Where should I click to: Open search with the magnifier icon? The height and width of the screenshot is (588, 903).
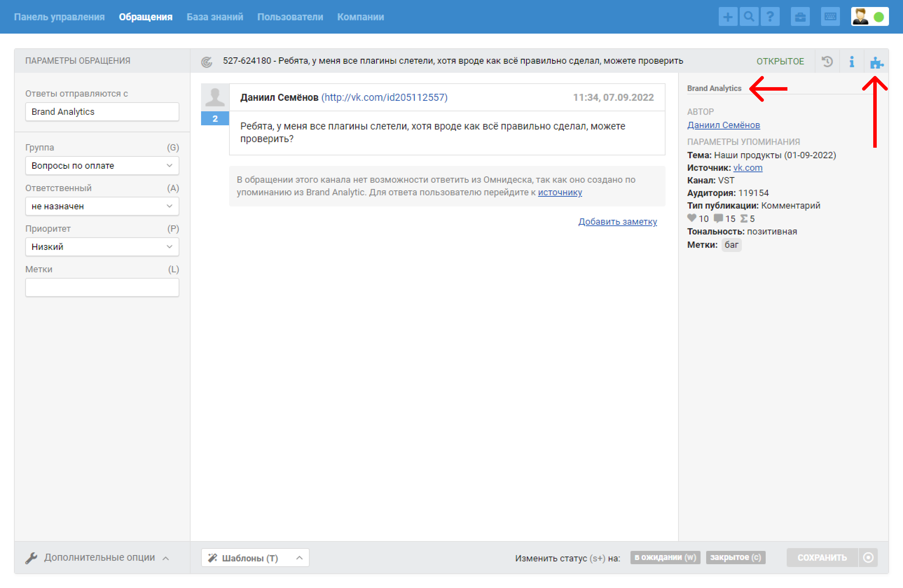[x=749, y=17]
